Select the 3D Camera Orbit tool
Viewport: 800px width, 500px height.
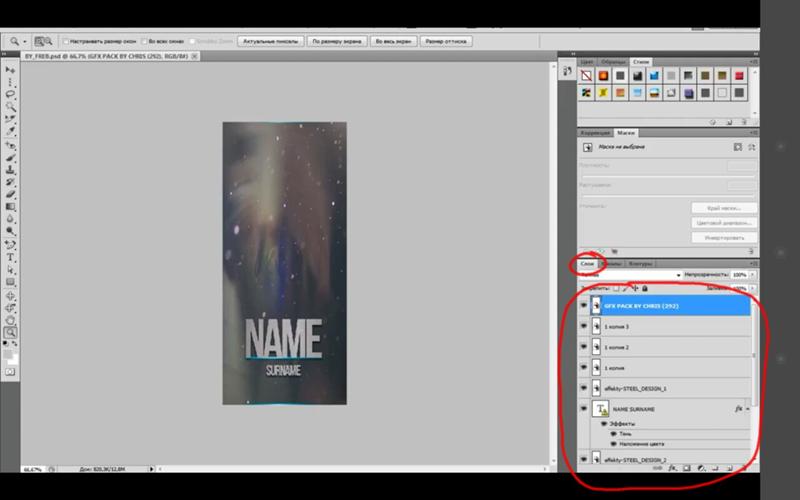pyautogui.click(x=10, y=308)
